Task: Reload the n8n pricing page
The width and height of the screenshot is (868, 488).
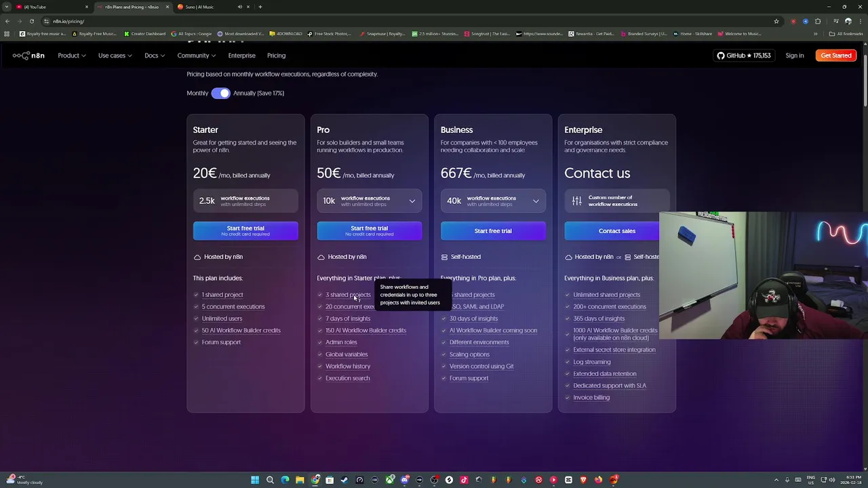Action: 31,21
